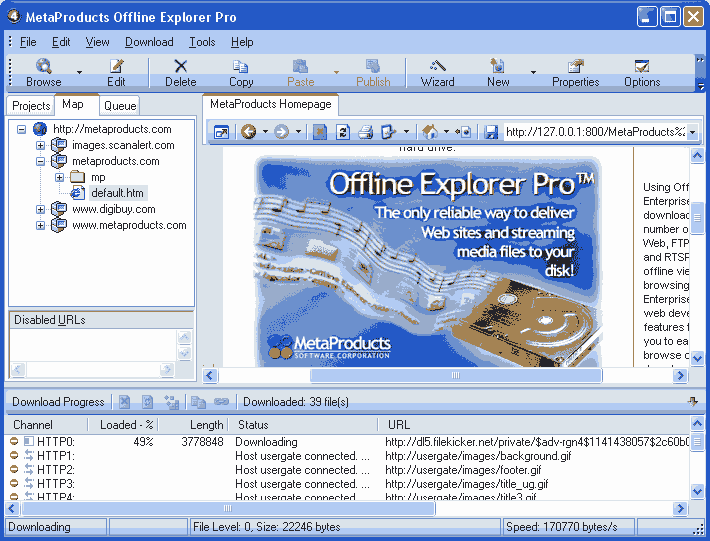
Task: Click the Options toolbar icon
Action: [642, 72]
